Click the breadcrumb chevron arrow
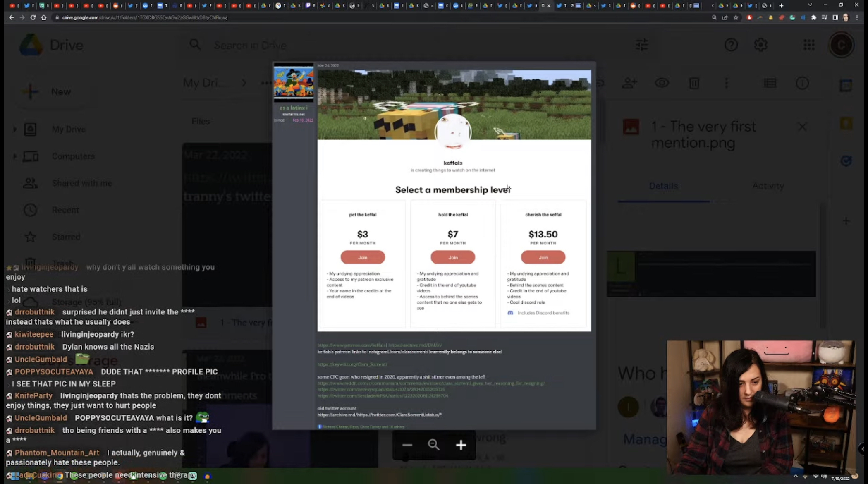The width and height of the screenshot is (868, 484). [x=244, y=83]
